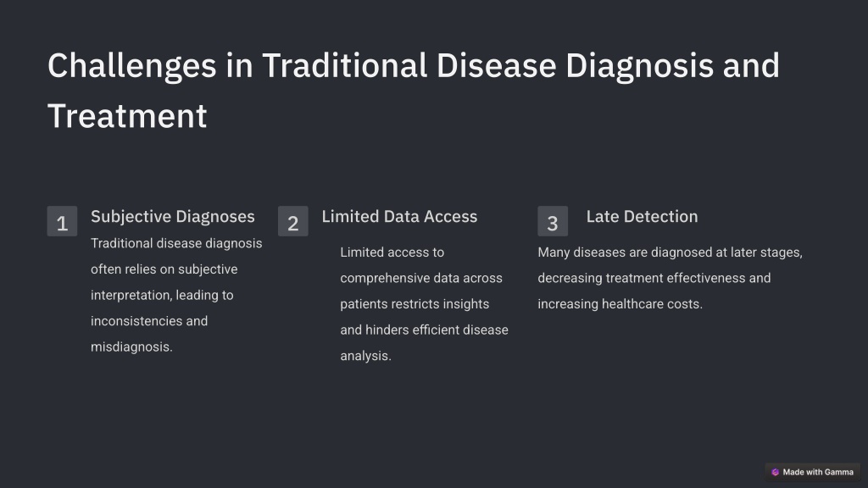Click the text 'inconsistencies and'
868x488 pixels.
[149, 321]
